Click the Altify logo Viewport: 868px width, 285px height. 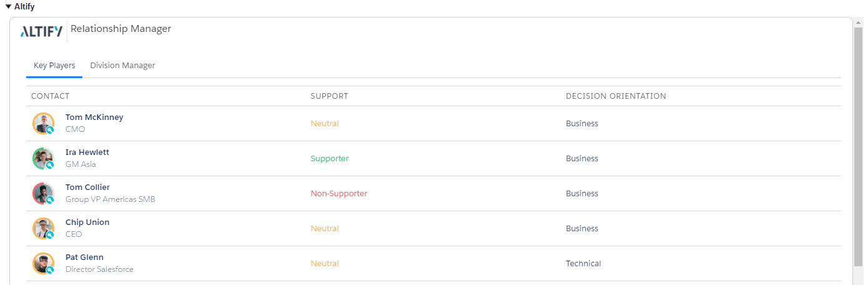41,32
